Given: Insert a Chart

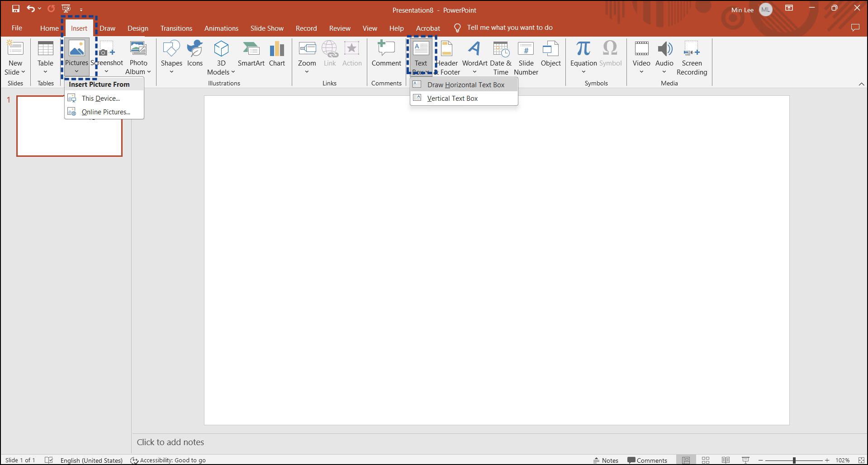Looking at the screenshot, I should [x=277, y=54].
